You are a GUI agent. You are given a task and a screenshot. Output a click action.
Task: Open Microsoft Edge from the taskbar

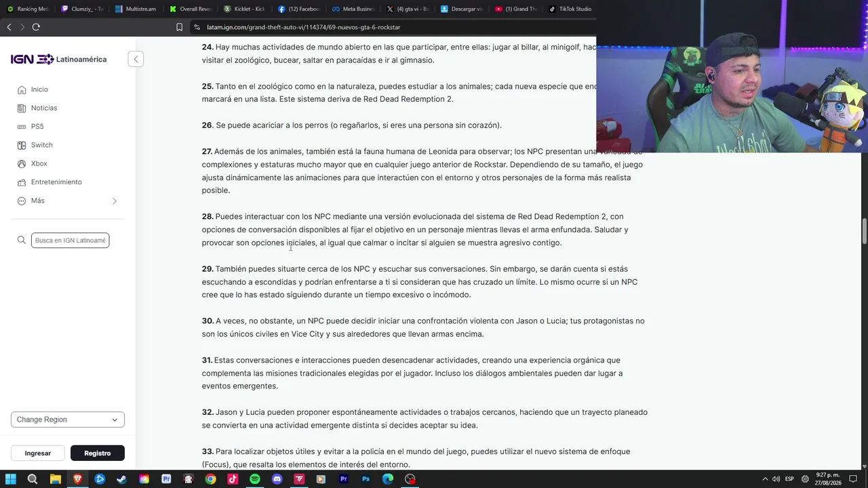pyautogui.click(x=388, y=479)
